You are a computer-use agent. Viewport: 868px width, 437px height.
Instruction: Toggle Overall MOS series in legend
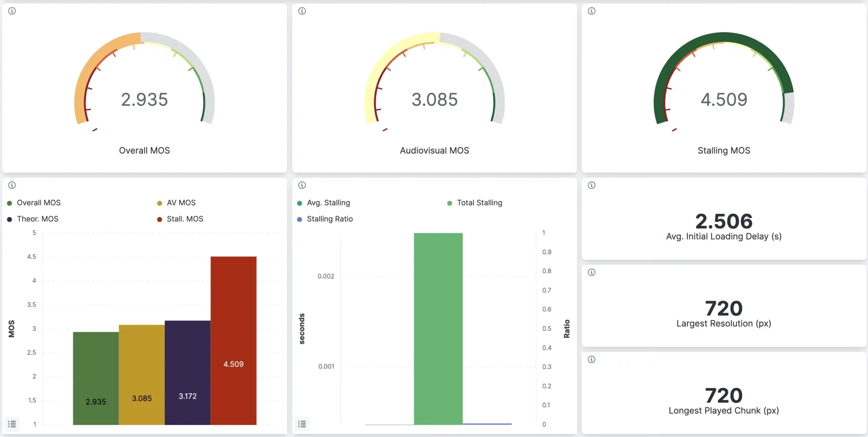pos(34,203)
